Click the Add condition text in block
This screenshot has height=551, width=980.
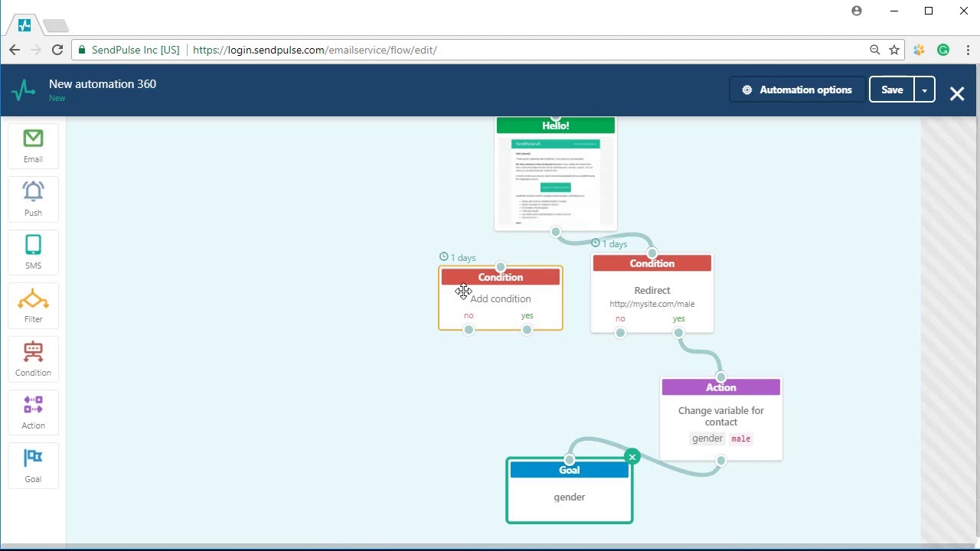(x=500, y=298)
